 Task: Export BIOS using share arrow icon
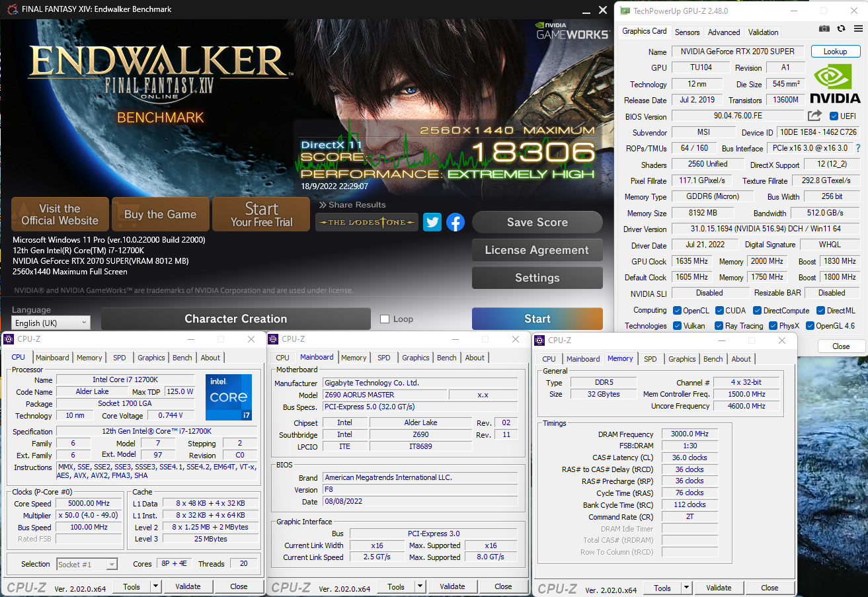tap(815, 116)
